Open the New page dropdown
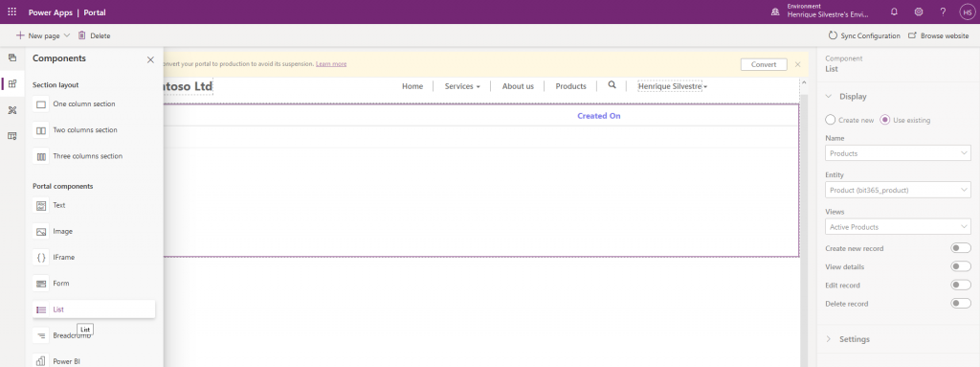 pyautogui.click(x=42, y=35)
